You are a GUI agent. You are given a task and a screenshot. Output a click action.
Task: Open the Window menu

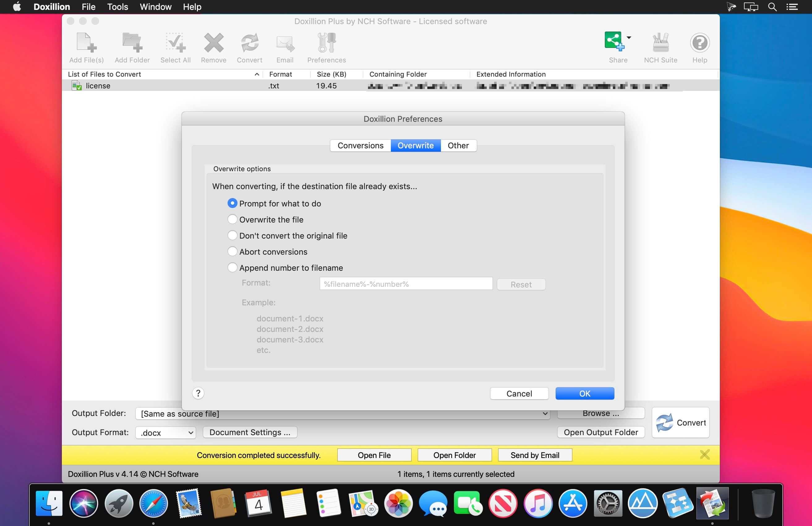coord(156,7)
